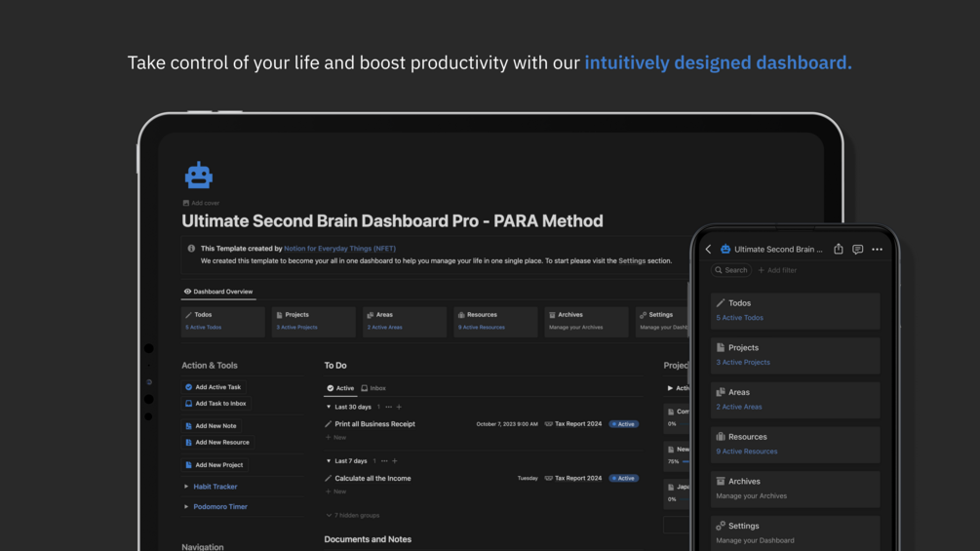Click the Resources card icon on tablet
980x551 pixels.
tap(461, 315)
